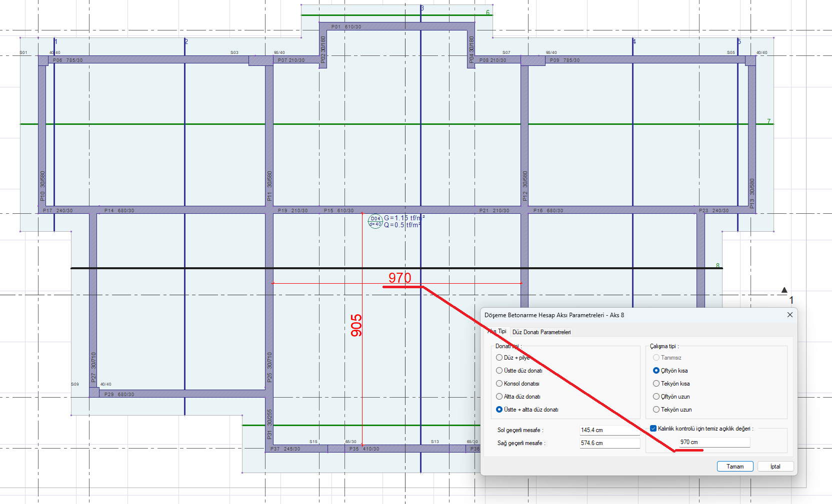Pick the Altta düz donatı option

pyautogui.click(x=499, y=397)
